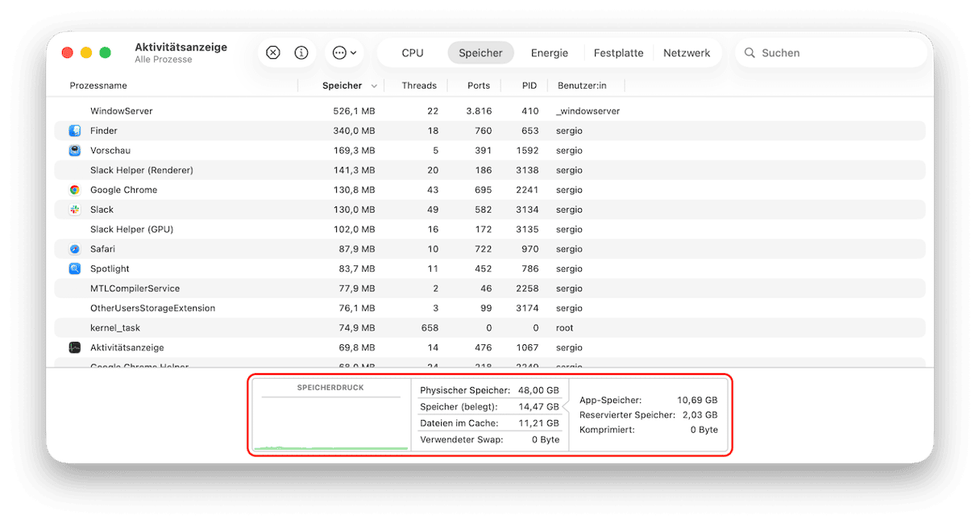Click the Spotlight magnifier icon in list
The width and height of the screenshot is (980, 524).
pos(74,268)
